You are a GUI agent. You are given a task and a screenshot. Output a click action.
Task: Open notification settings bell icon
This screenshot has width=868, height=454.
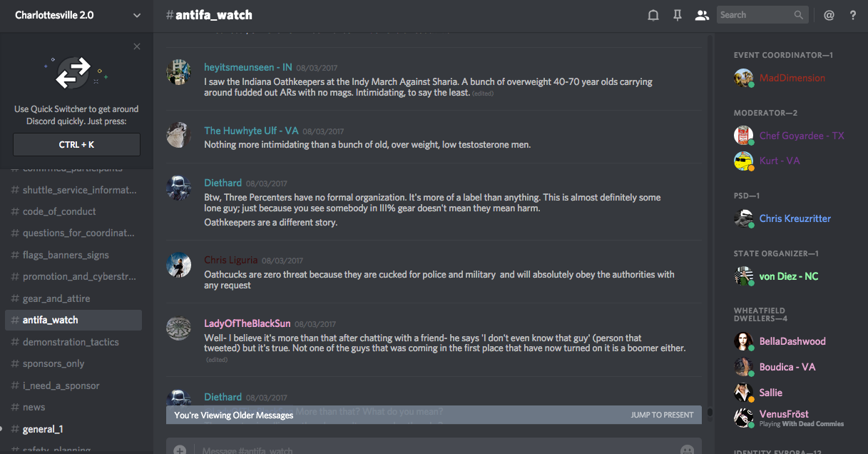tap(653, 15)
